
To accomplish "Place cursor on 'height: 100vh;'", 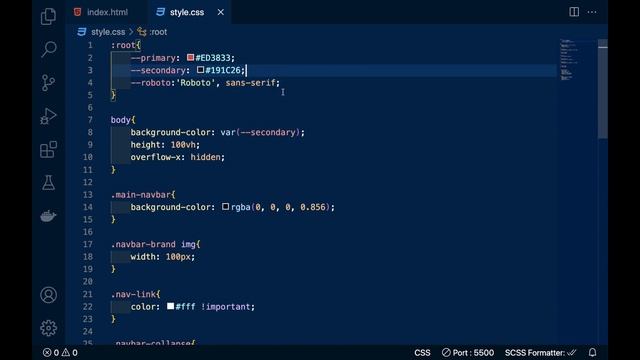I will click(165, 145).
